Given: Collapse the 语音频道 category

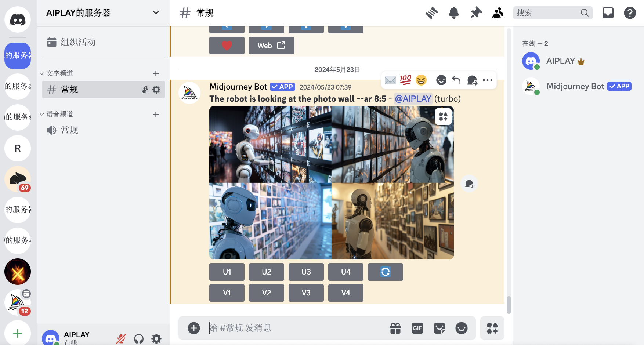Looking at the screenshot, I should point(57,114).
